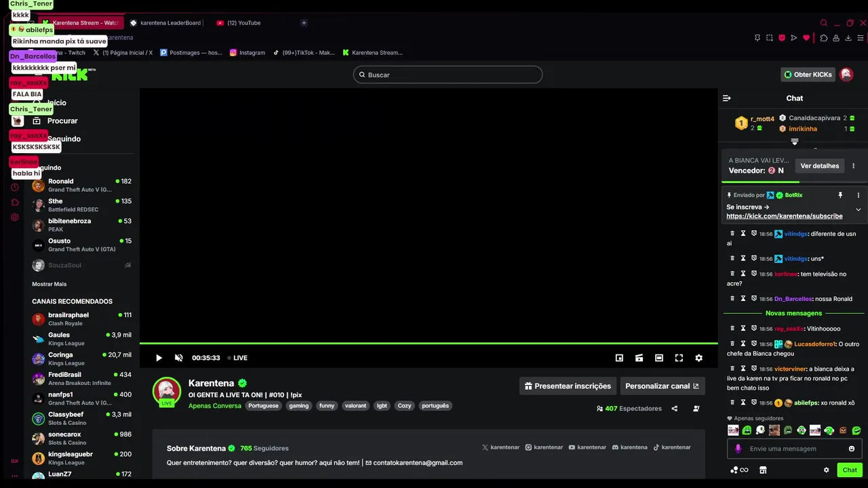
Task: Click the purple microphone icon in chat input
Action: tap(738, 449)
